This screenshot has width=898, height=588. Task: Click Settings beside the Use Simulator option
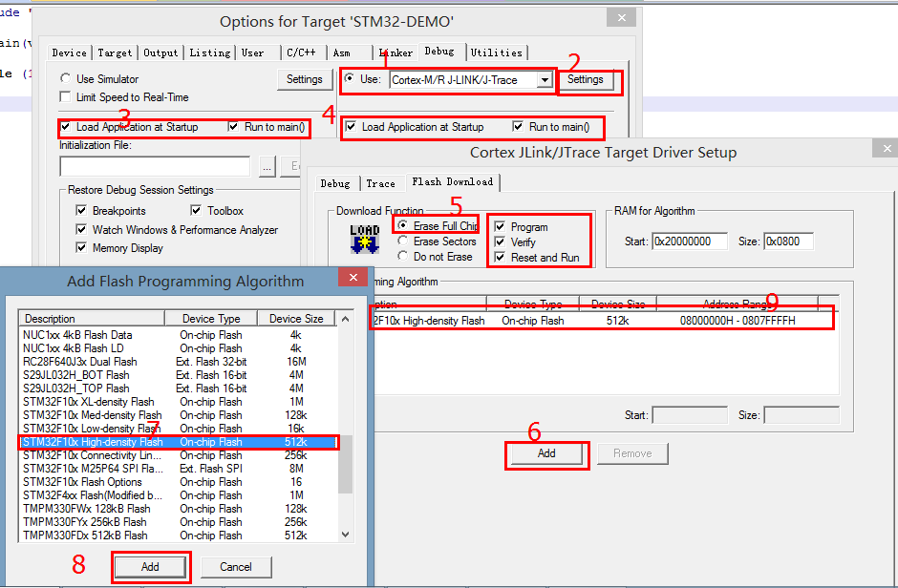pos(304,79)
